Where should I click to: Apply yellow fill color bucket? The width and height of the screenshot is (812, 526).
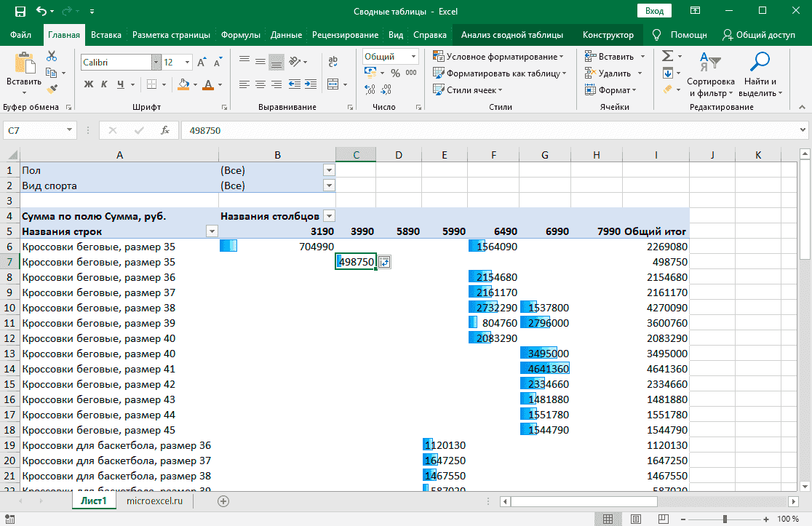pyautogui.click(x=183, y=84)
